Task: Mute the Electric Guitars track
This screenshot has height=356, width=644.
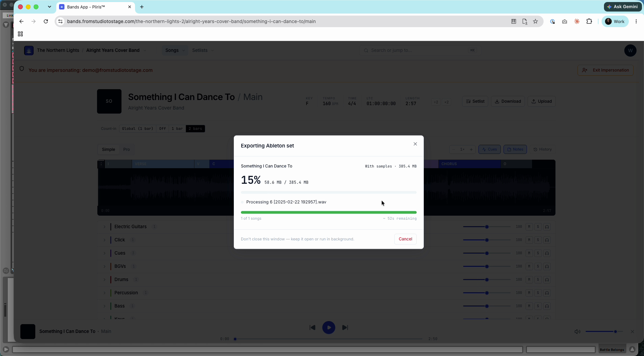Action: click(x=529, y=227)
